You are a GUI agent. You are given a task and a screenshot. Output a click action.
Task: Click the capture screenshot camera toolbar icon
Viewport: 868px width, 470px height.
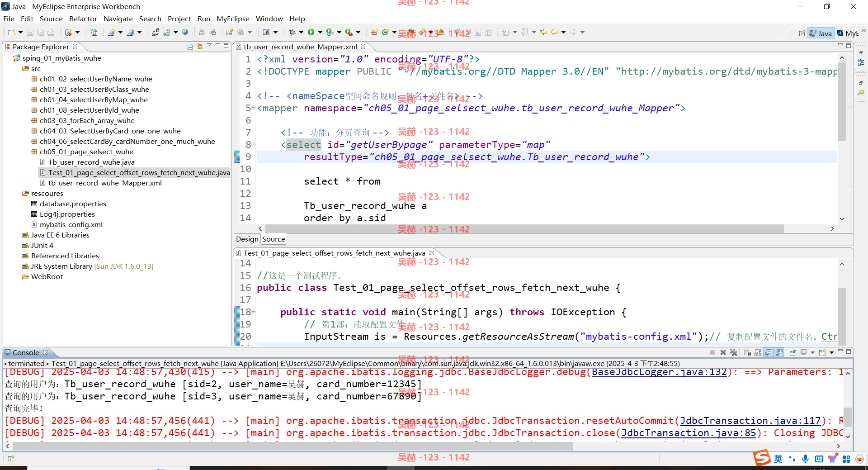(x=266, y=32)
